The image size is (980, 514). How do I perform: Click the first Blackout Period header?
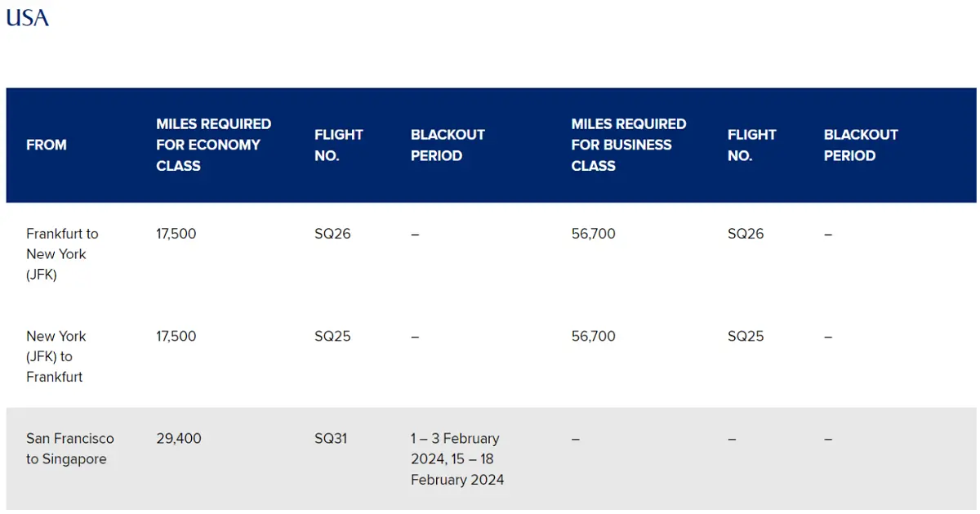click(x=448, y=145)
